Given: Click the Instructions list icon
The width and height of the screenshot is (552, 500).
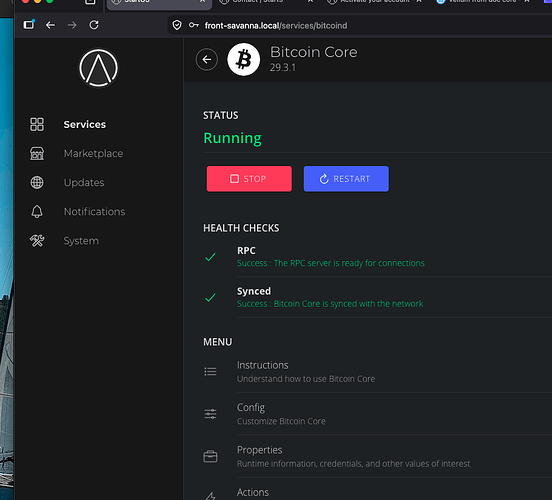Looking at the screenshot, I should [x=211, y=371].
